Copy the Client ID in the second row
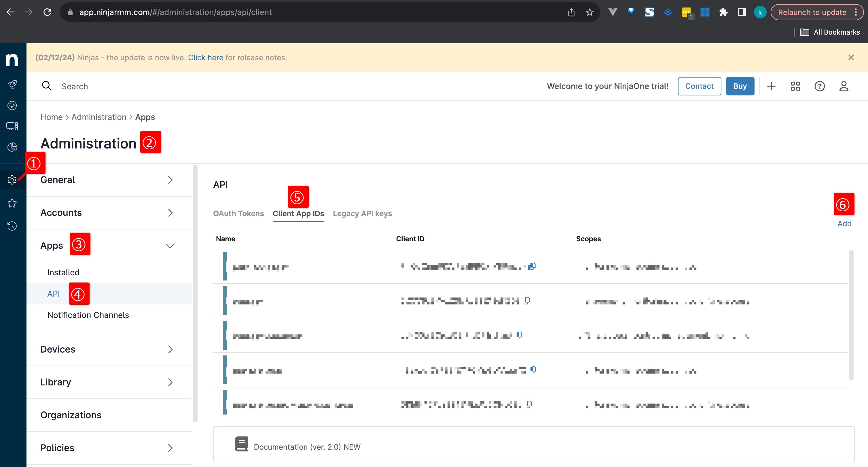Image resolution: width=868 pixels, height=467 pixels. (x=527, y=300)
